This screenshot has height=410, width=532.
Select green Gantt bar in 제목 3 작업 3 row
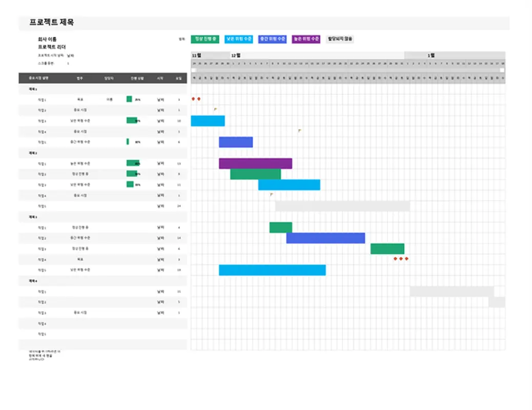tap(387, 249)
